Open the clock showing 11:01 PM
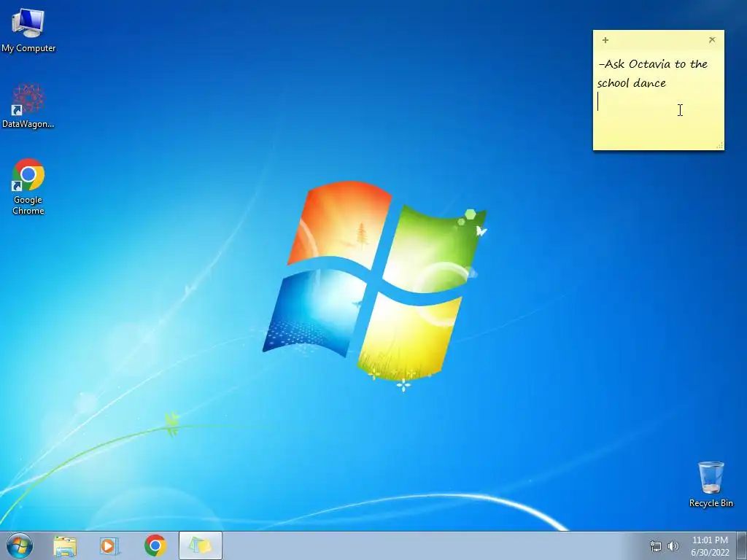The height and width of the screenshot is (560, 747). 710,546
